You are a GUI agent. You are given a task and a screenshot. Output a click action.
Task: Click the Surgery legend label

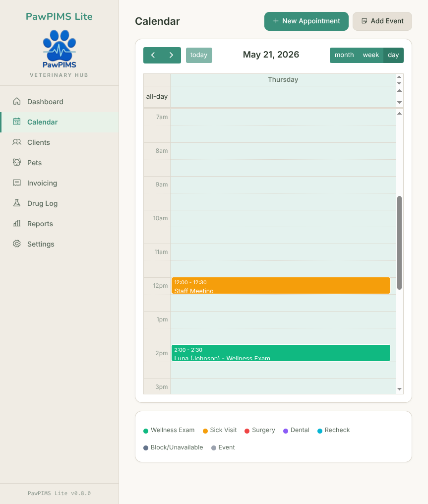(263, 430)
